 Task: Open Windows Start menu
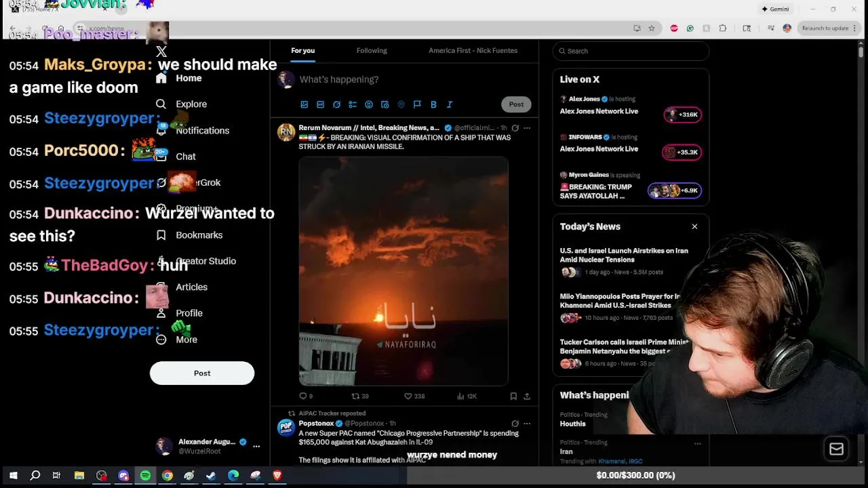(x=13, y=476)
